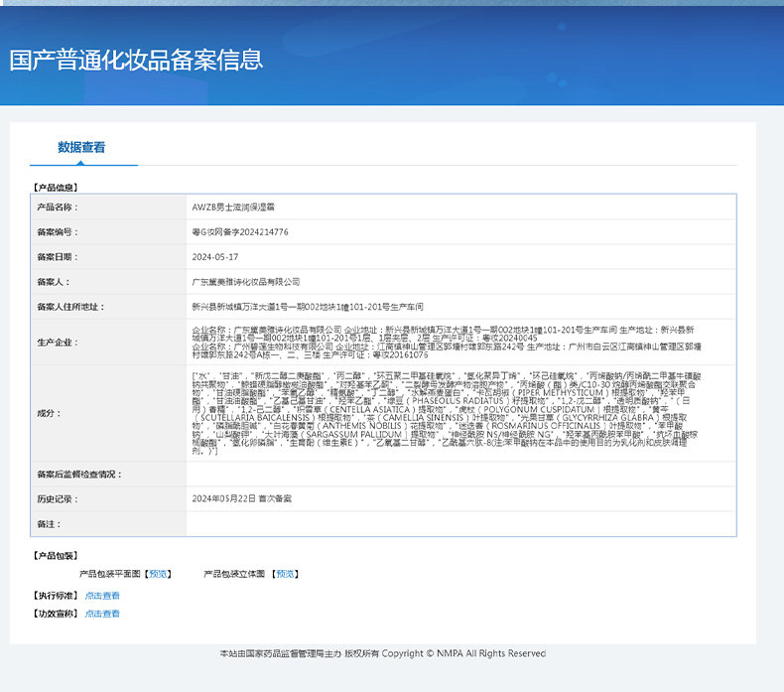This screenshot has width=784, height=692.
Task: Click the 备案编号 row label
Action: click(x=58, y=231)
